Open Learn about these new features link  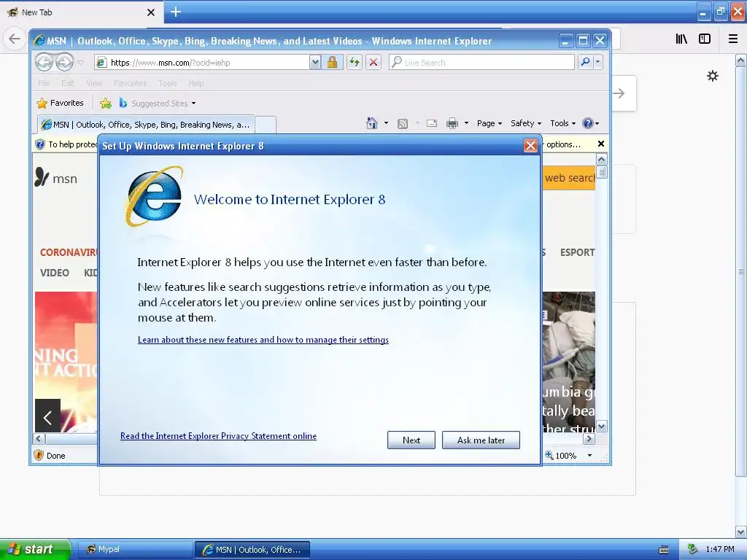tap(263, 340)
